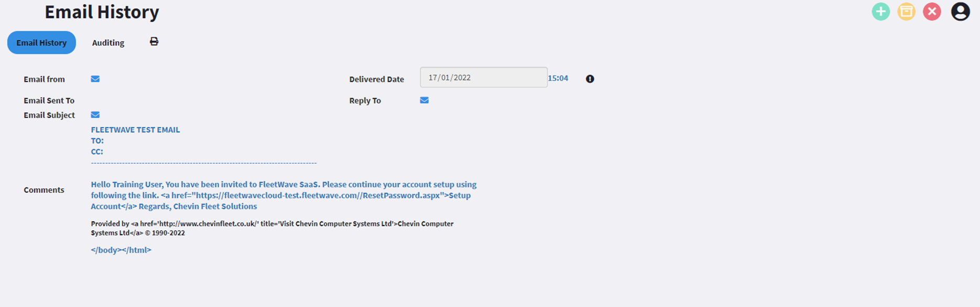Click the FLEETWAVE TEST EMAIL subject text
The image size is (980, 307).
click(135, 130)
